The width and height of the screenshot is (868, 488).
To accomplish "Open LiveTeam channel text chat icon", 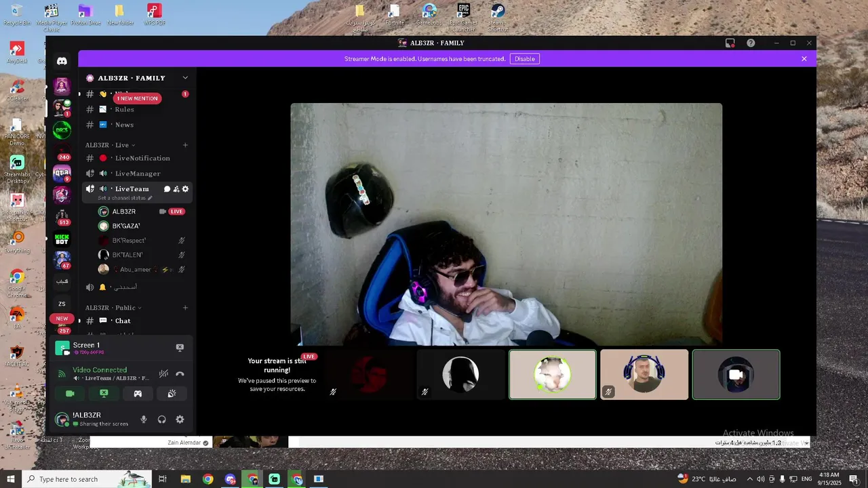I will [167, 189].
